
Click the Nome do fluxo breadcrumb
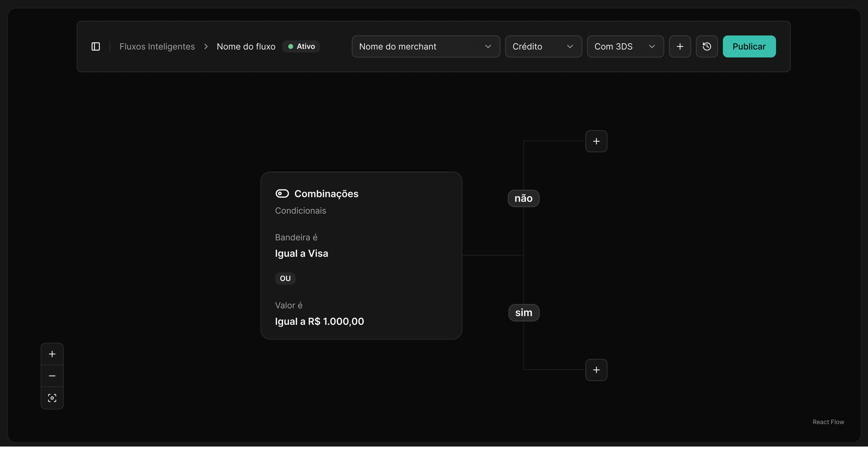246,46
